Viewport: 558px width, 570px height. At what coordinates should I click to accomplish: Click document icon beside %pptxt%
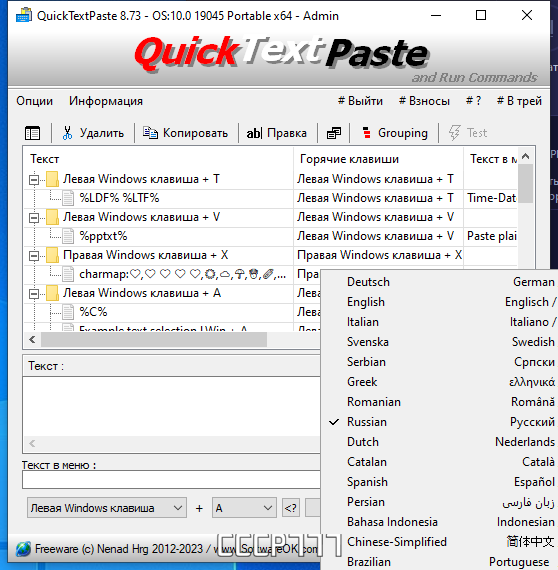[68, 236]
